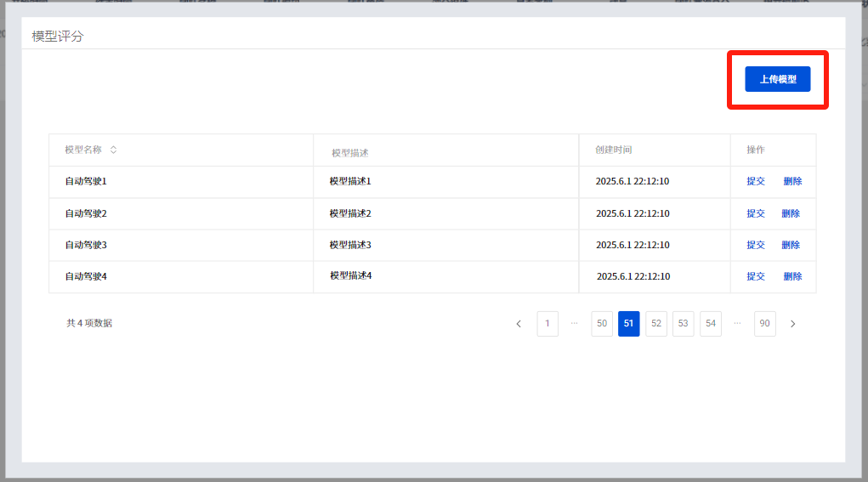Go to previous page using left arrow
868x482 pixels.
coord(519,324)
